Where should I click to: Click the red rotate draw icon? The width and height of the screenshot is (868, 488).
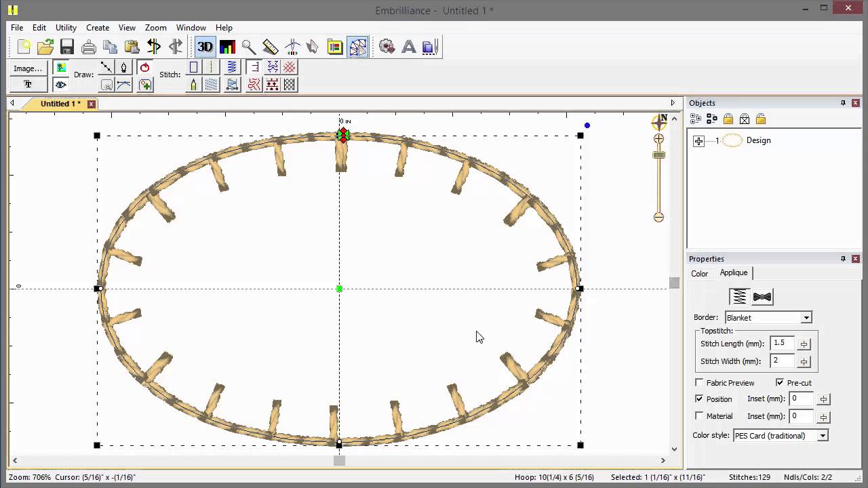(144, 67)
